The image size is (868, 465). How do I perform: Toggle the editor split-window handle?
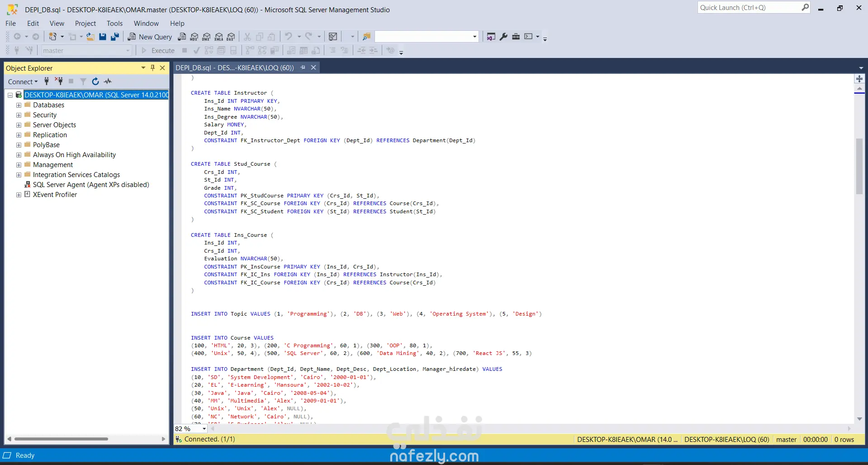[859, 79]
